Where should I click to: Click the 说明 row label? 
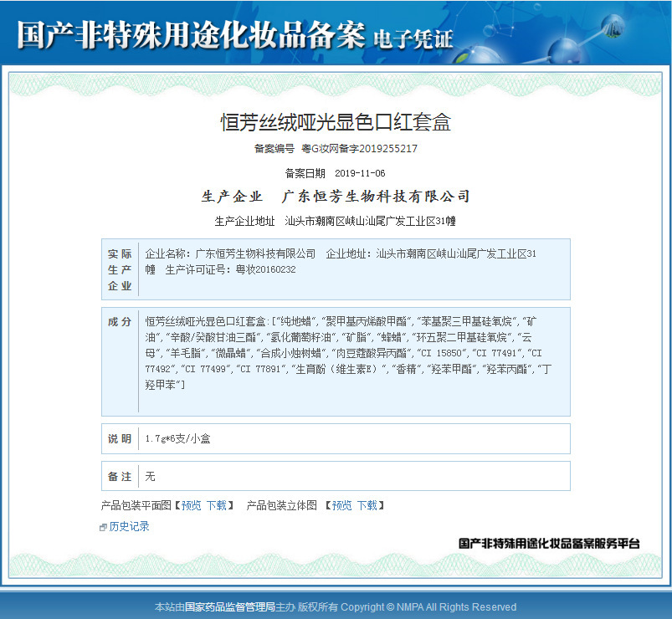(x=120, y=438)
